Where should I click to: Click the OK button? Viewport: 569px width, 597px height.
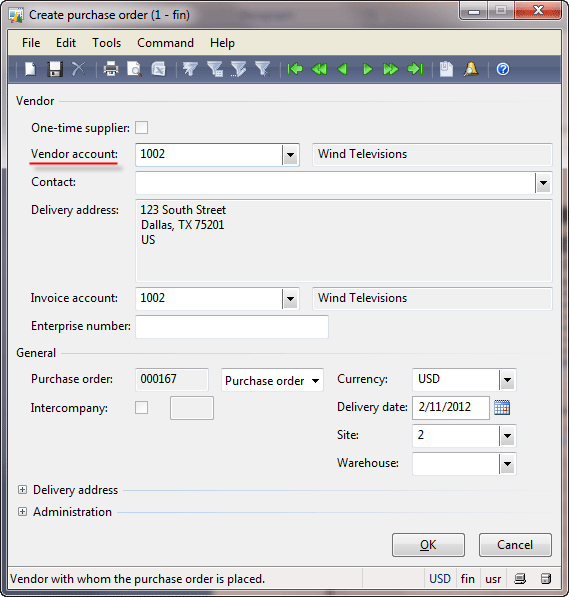[x=428, y=545]
